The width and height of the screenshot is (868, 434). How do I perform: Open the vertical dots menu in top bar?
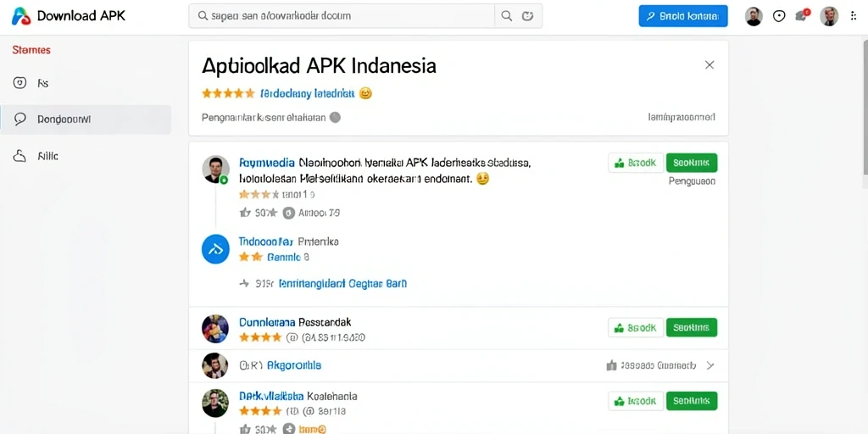click(x=853, y=16)
